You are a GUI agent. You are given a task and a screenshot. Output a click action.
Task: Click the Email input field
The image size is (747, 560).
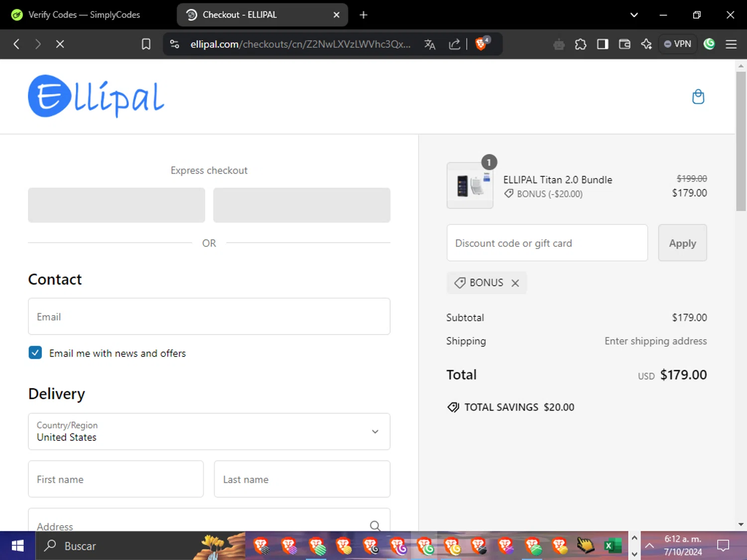pyautogui.click(x=209, y=317)
